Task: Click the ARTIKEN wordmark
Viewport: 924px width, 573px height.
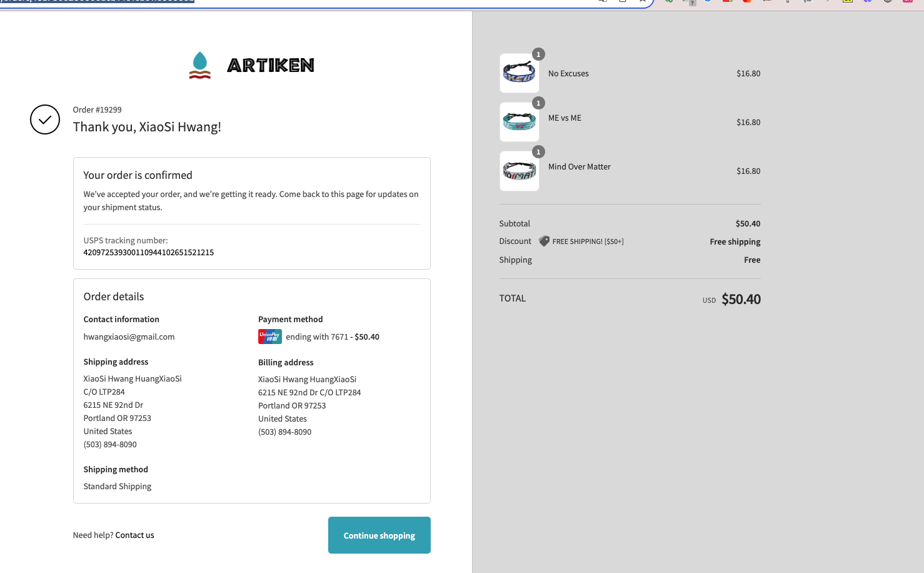Action: (270, 65)
